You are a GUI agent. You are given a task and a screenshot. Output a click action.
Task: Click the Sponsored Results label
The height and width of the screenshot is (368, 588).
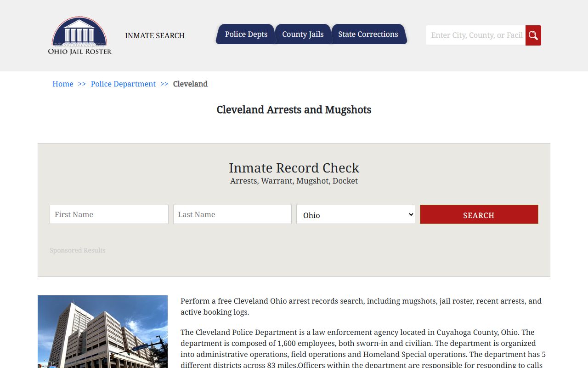(78, 250)
